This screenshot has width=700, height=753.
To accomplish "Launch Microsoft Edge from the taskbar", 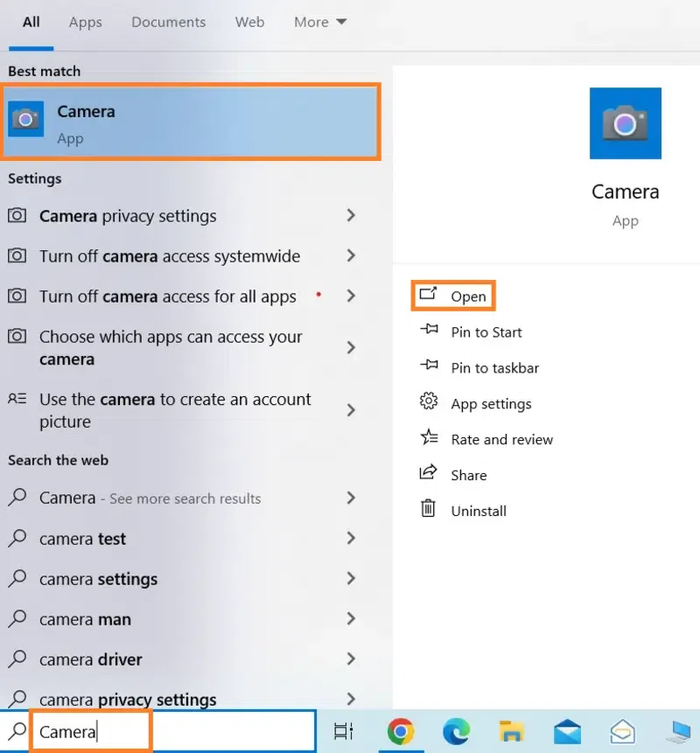I will pyautogui.click(x=457, y=731).
